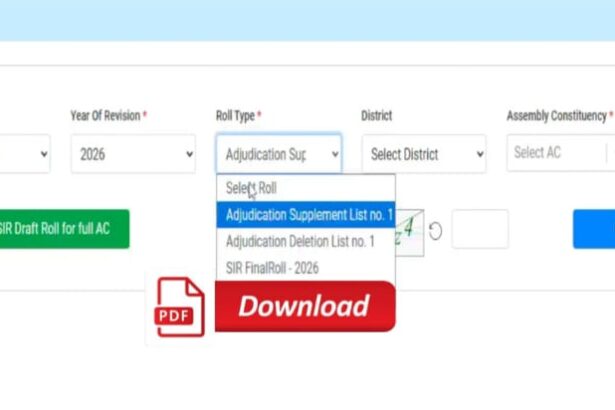Click the Assembly Constituency label
Image resolution: width=615 pixels, height=410 pixels.
click(556, 116)
